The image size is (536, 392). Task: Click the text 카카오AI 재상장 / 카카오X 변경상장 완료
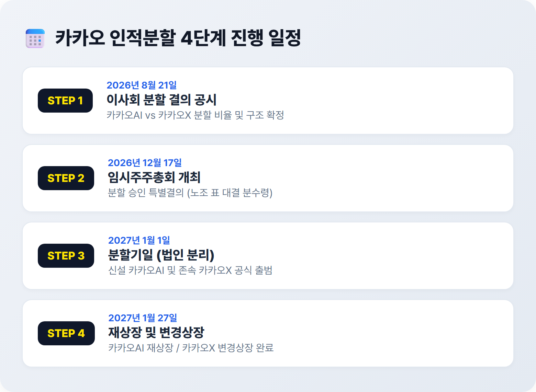click(x=191, y=348)
